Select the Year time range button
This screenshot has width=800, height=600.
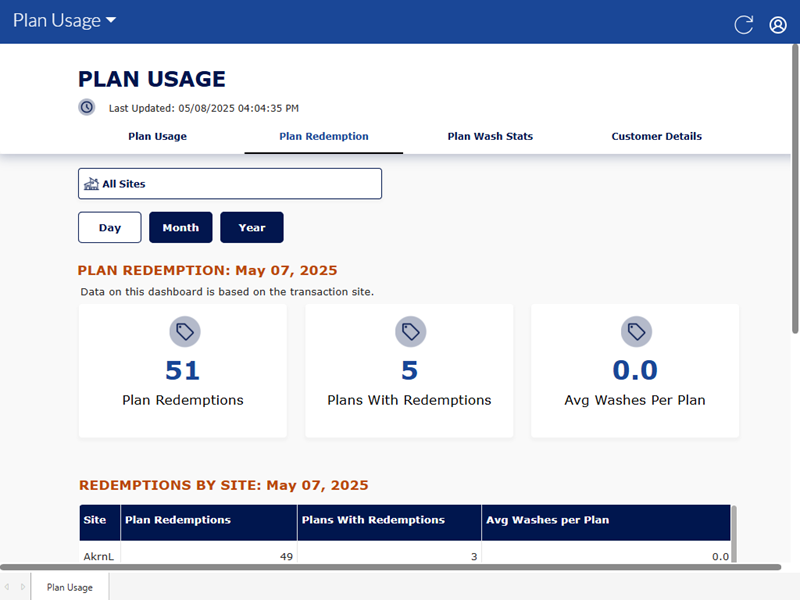(252, 228)
